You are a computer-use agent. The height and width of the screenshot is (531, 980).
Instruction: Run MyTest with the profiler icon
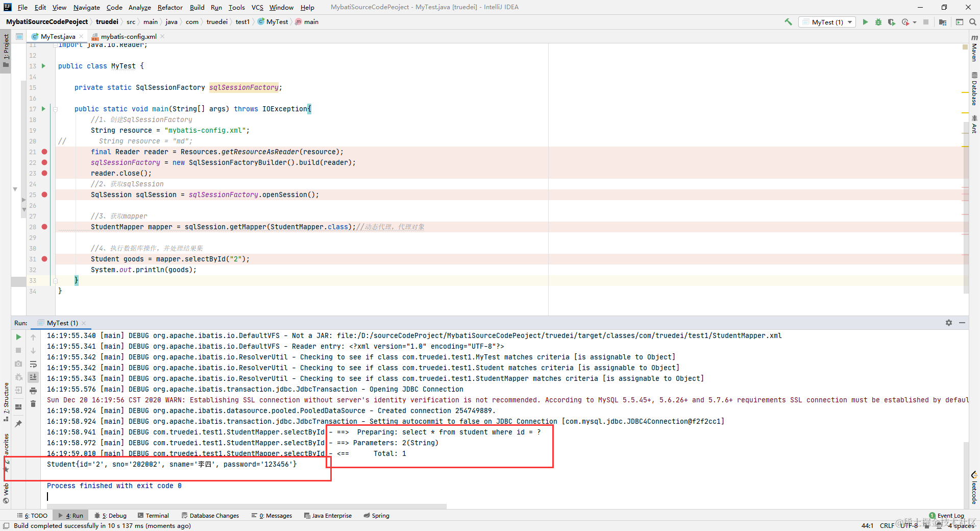click(905, 22)
